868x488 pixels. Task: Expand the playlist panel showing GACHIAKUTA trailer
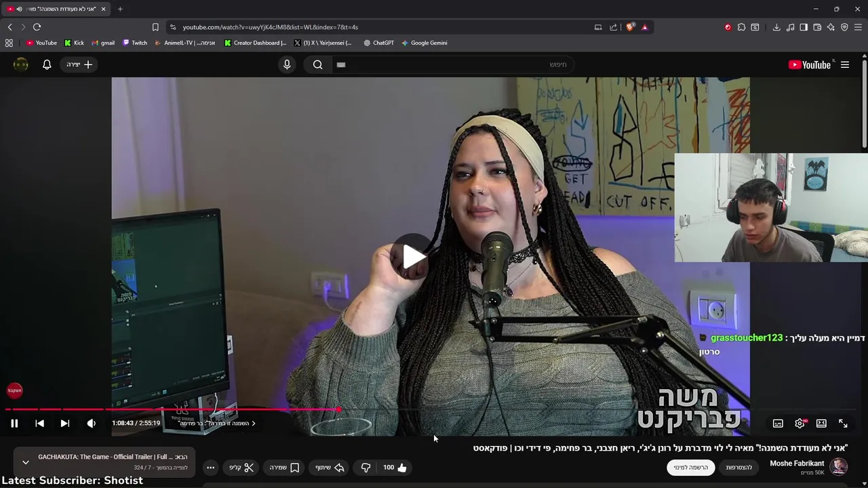pyautogui.click(x=26, y=462)
